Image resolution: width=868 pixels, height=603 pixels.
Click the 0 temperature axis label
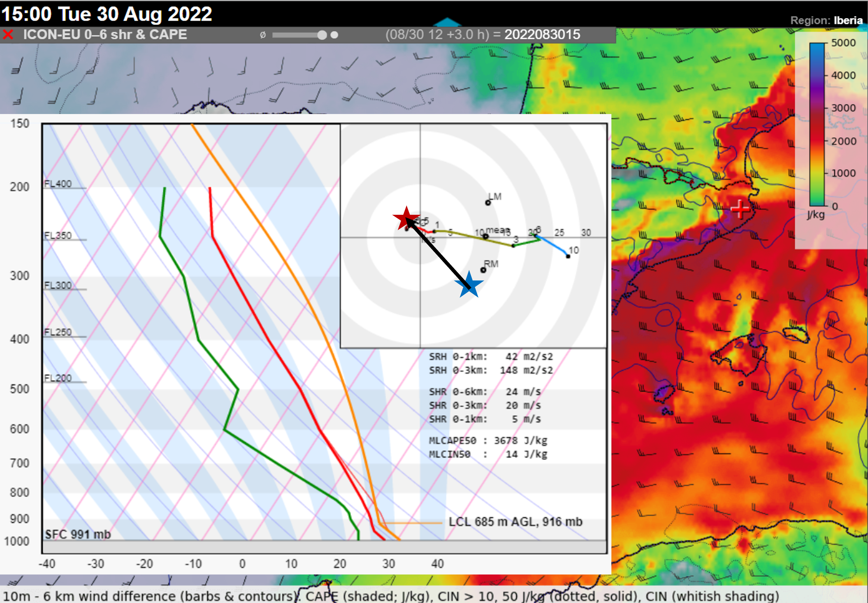click(242, 564)
